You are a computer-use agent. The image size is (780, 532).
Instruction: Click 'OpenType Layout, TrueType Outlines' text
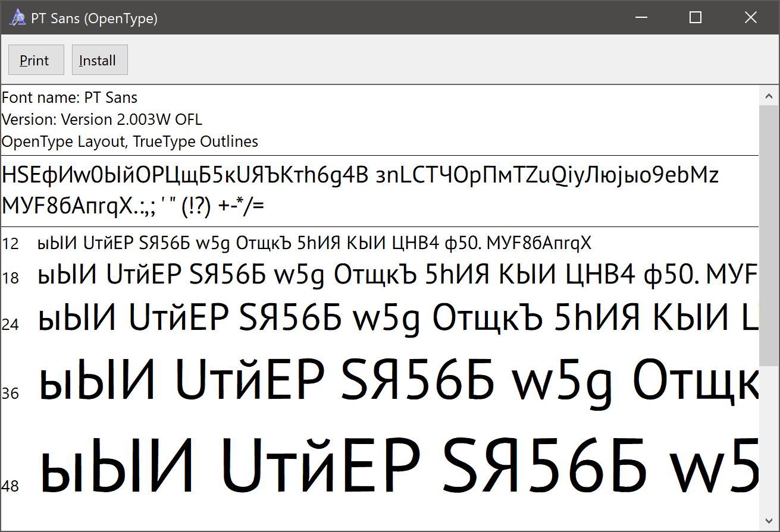pos(130,141)
